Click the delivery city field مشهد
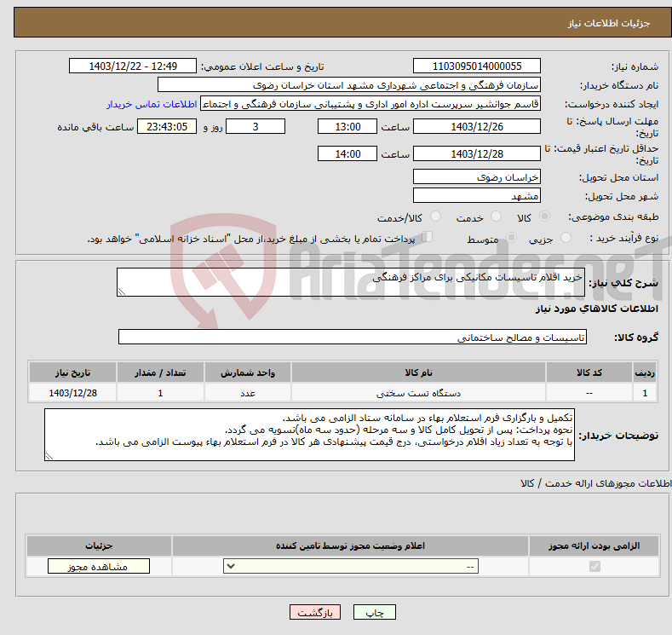The height and width of the screenshot is (635, 672). [477, 195]
